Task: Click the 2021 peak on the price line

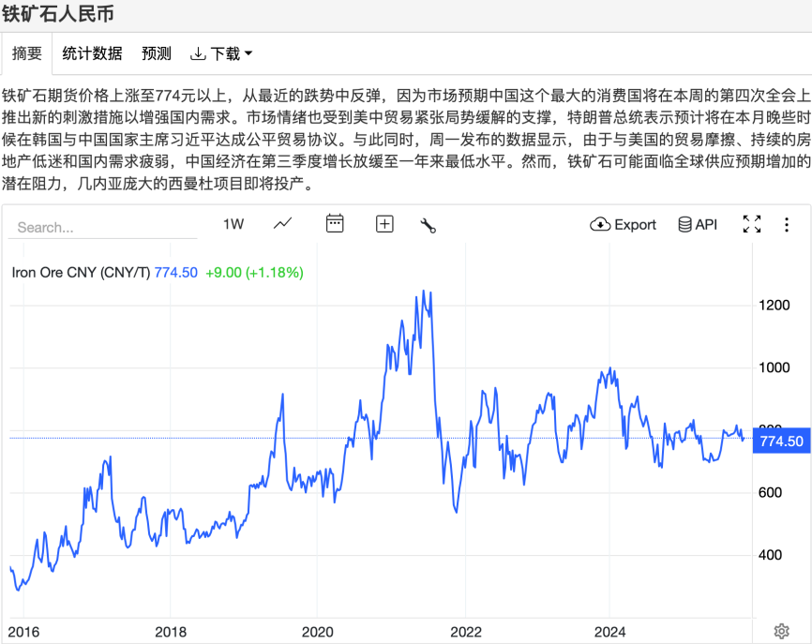Action: [x=424, y=292]
